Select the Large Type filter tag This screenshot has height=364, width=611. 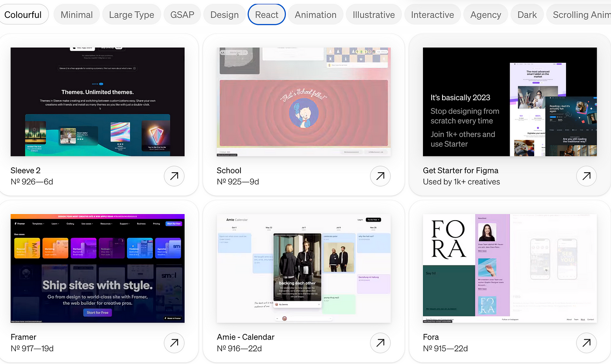click(x=131, y=14)
